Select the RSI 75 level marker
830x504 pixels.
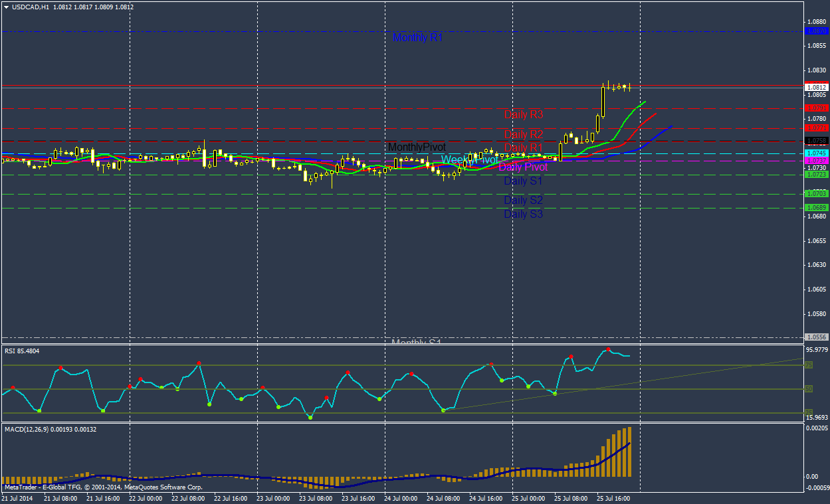pyautogui.click(x=809, y=365)
